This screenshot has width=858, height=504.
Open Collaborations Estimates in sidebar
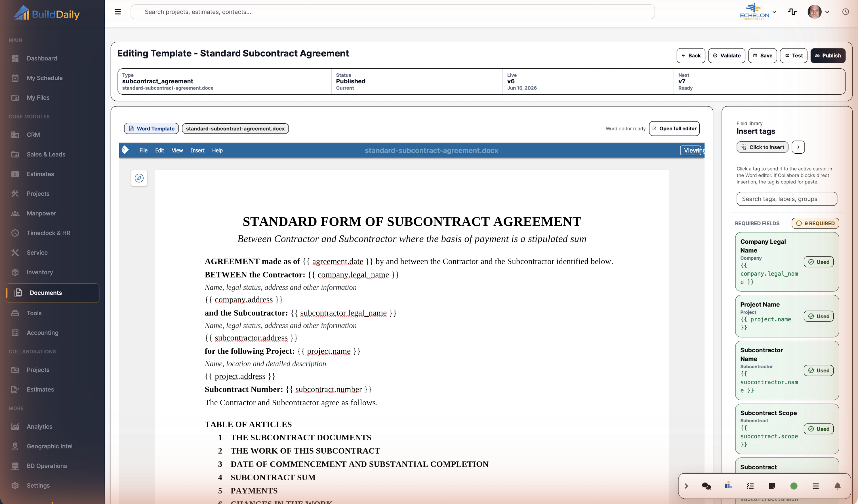52,389
